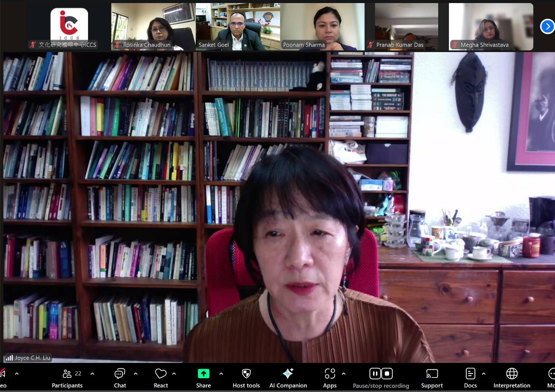Open Host tools shield icon
555x392 pixels.
(246, 378)
